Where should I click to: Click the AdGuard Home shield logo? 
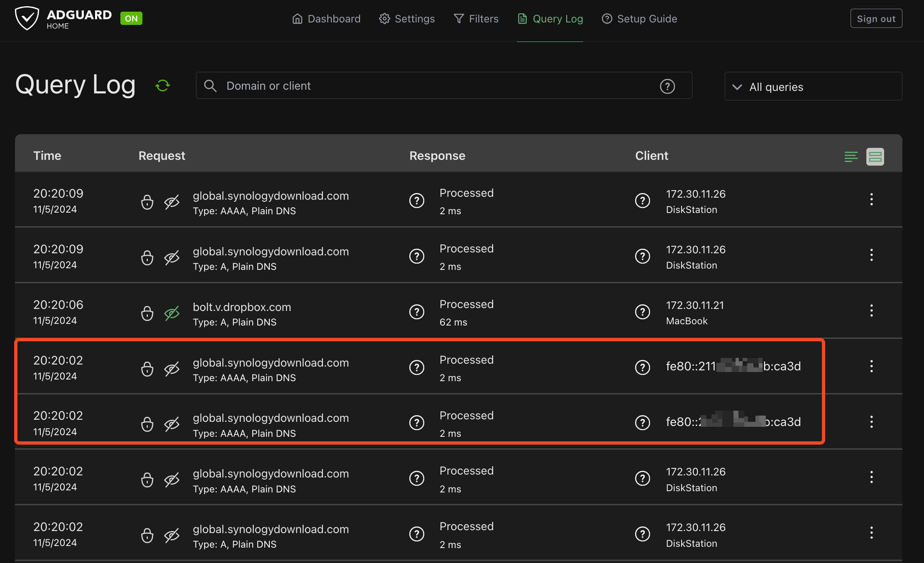[x=27, y=18]
